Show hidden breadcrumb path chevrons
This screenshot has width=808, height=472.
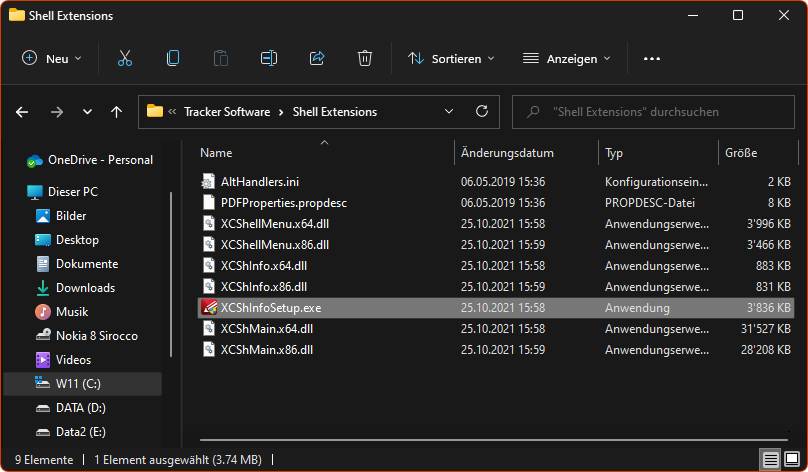coord(172,112)
